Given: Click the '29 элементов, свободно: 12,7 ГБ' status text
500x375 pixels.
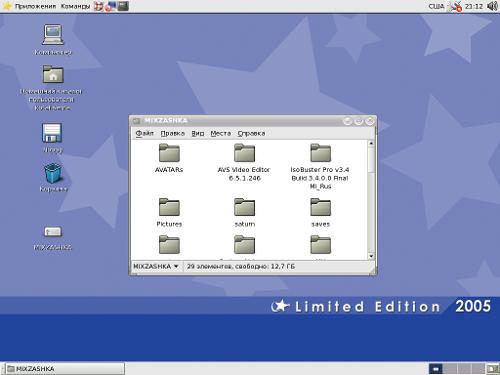Looking at the screenshot, I should point(241,266).
